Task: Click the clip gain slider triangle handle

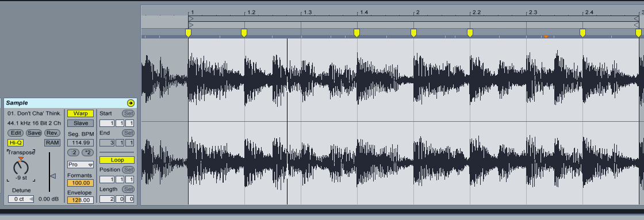Action: tap(53, 176)
